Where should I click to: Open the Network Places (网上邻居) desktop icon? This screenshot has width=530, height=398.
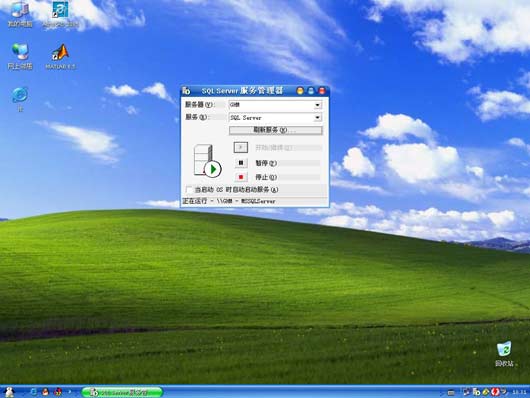(20, 57)
